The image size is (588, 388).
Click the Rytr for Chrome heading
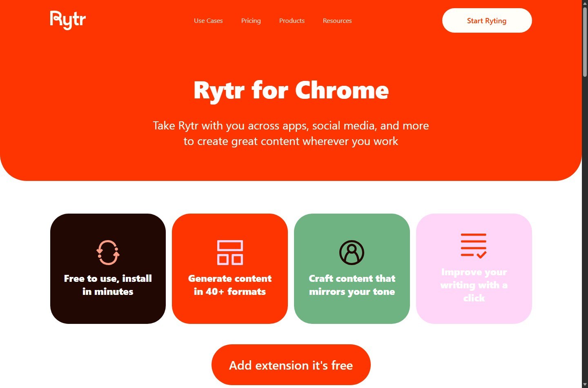coord(291,90)
